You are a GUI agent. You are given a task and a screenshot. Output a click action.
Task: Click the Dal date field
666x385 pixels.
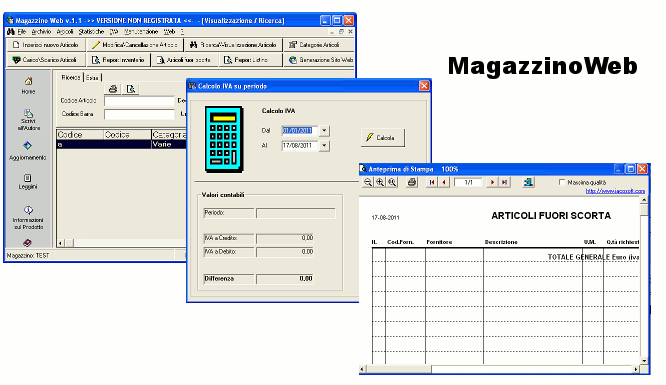(300, 130)
